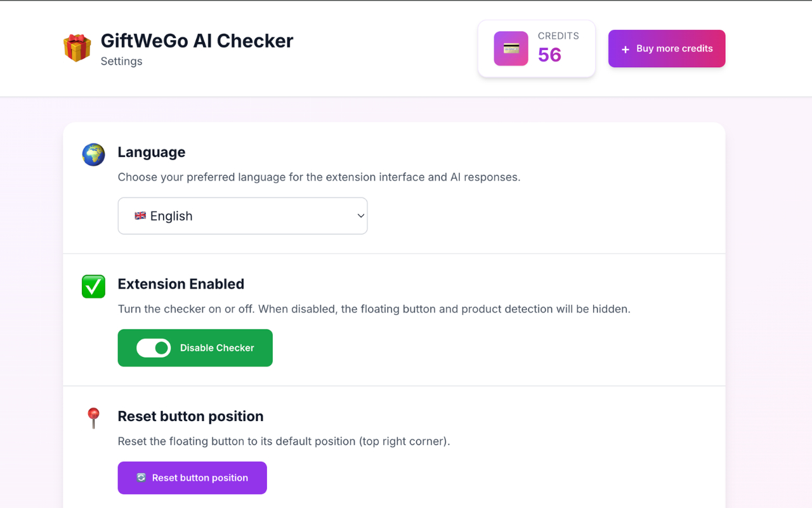Click the Settings label under the title
The height and width of the screenshot is (508, 812).
click(x=121, y=61)
